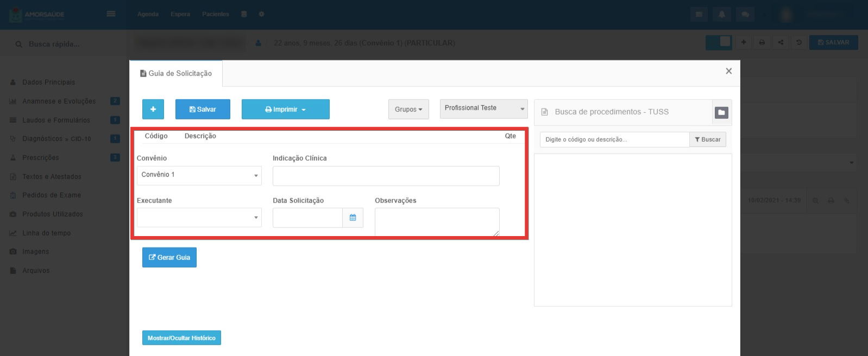Open Dados Principais in the sidebar

[48, 82]
